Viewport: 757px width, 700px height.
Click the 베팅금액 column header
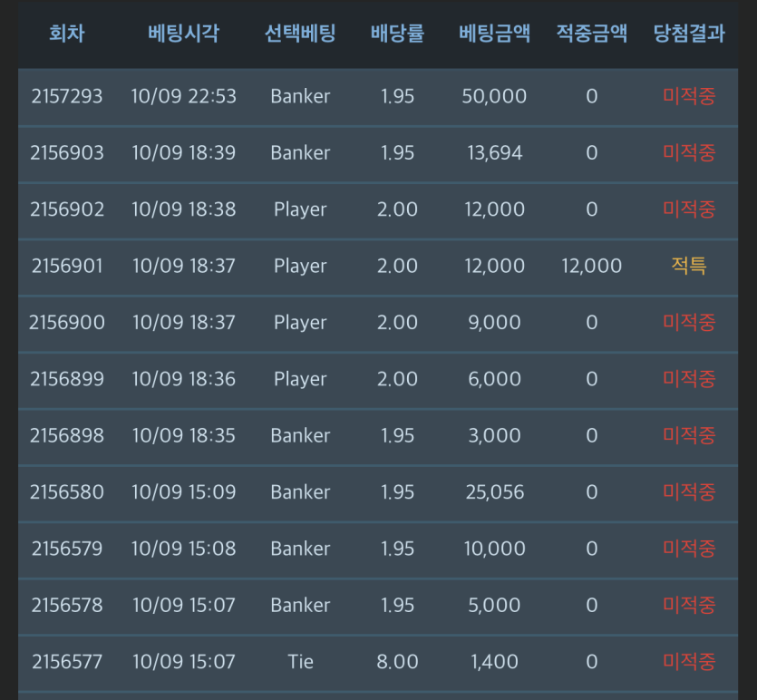tap(494, 34)
